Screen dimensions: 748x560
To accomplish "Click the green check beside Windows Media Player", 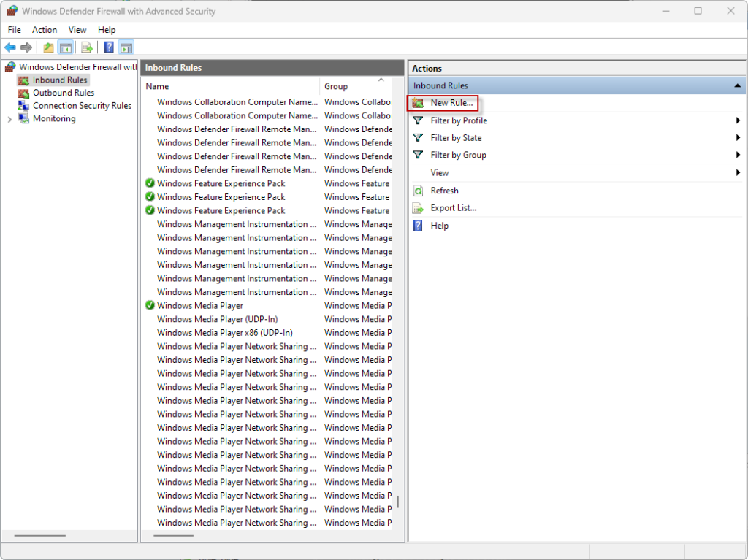I will [150, 305].
